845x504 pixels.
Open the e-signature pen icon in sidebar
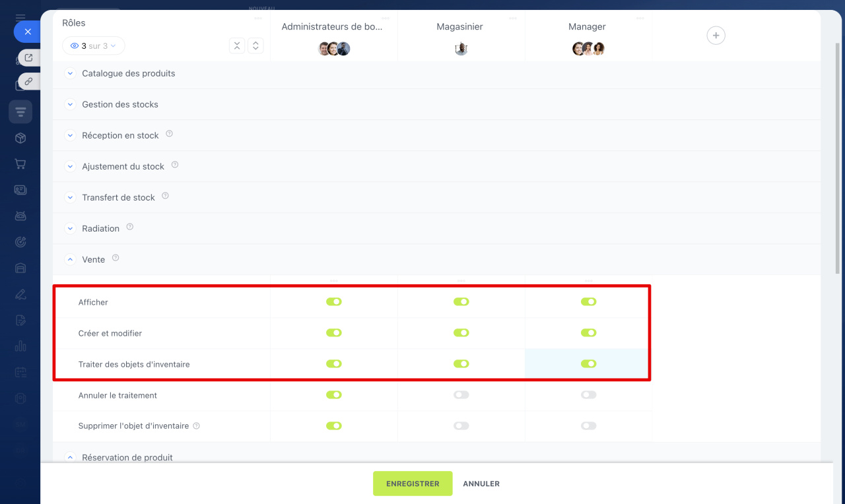point(20,294)
